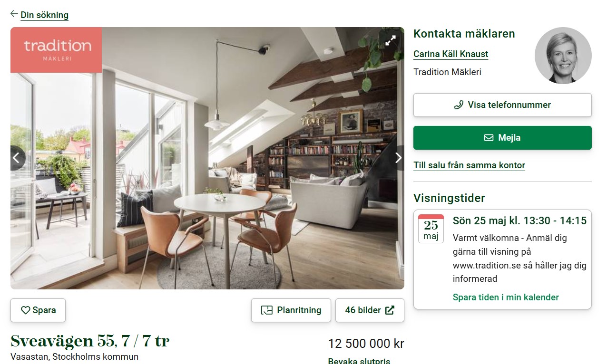Click the broker's portrait photo
This screenshot has width=607, height=364.
[563, 56]
